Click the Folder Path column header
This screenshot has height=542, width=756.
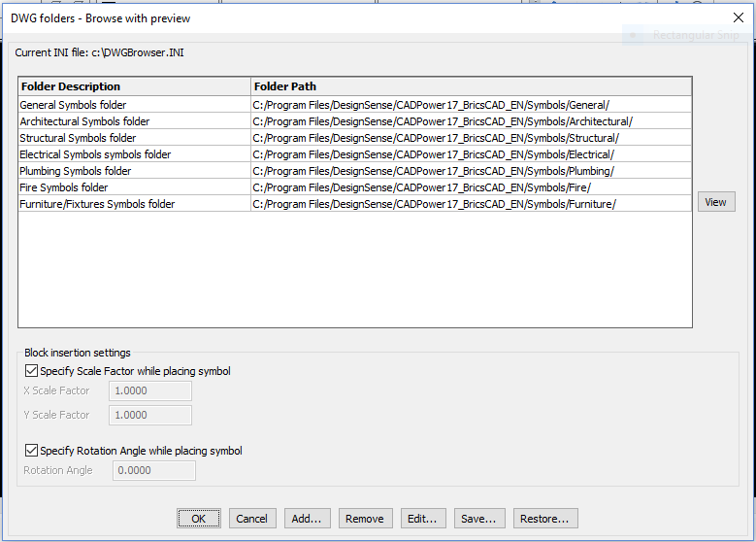pyautogui.click(x=471, y=86)
